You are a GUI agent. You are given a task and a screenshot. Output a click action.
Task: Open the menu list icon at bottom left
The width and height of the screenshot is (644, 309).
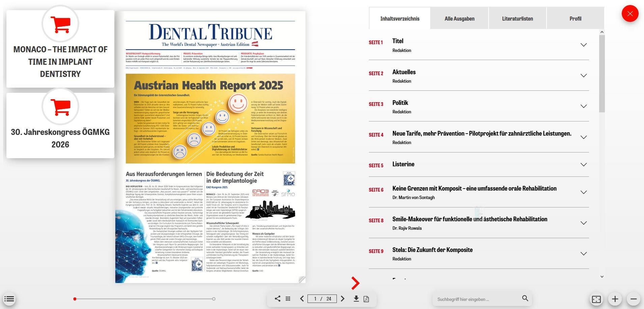(x=9, y=299)
